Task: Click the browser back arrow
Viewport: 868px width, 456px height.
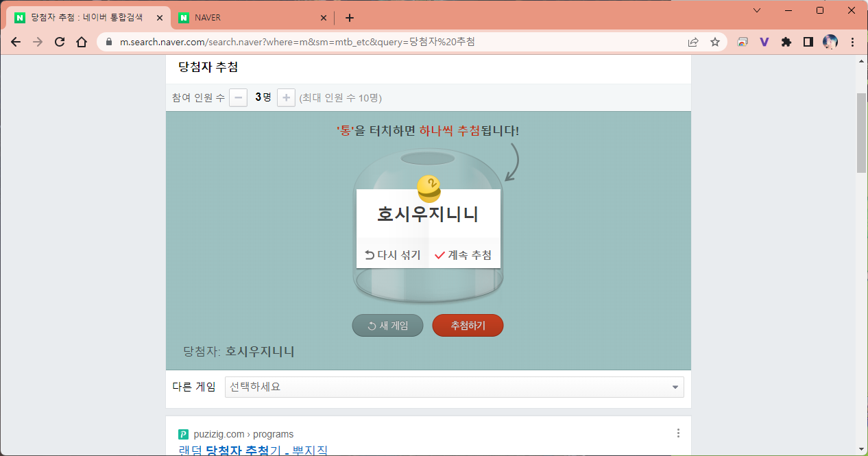Action: point(16,42)
